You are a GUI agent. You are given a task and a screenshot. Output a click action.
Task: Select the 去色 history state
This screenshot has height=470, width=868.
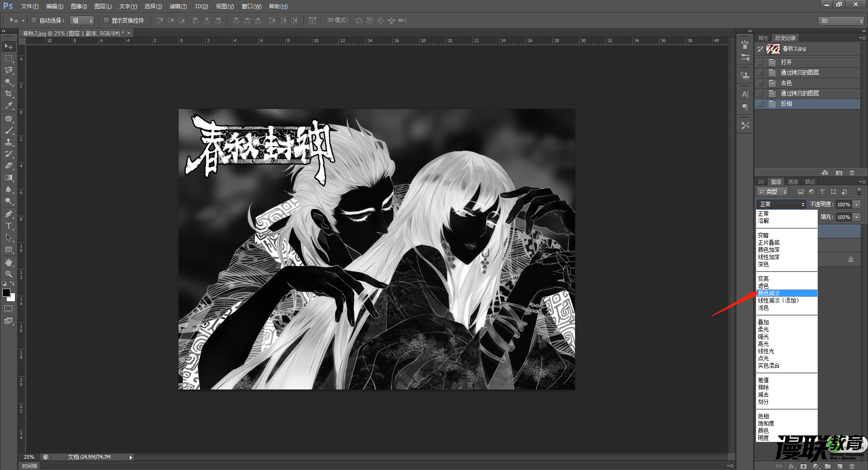[807, 83]
